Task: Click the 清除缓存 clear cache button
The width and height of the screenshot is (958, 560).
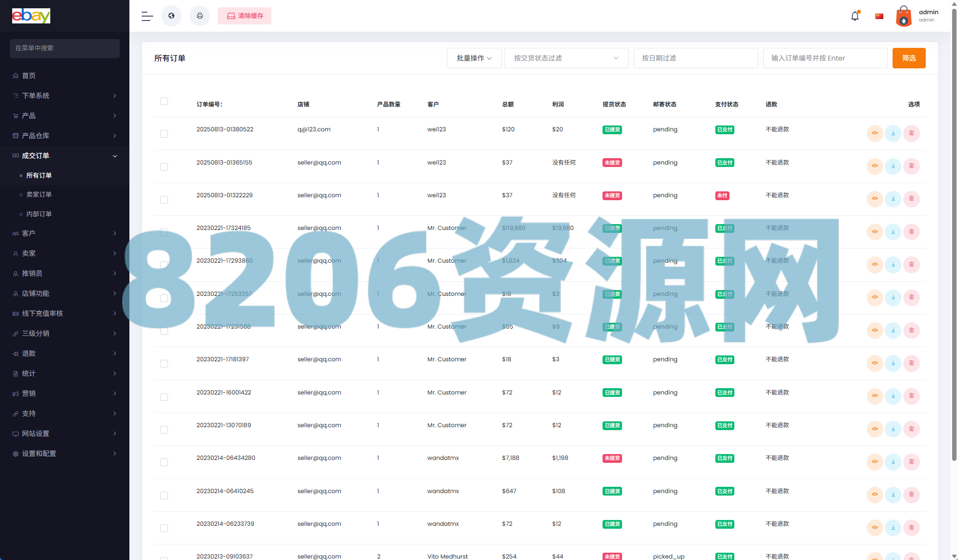Action: tap(245, 16)
